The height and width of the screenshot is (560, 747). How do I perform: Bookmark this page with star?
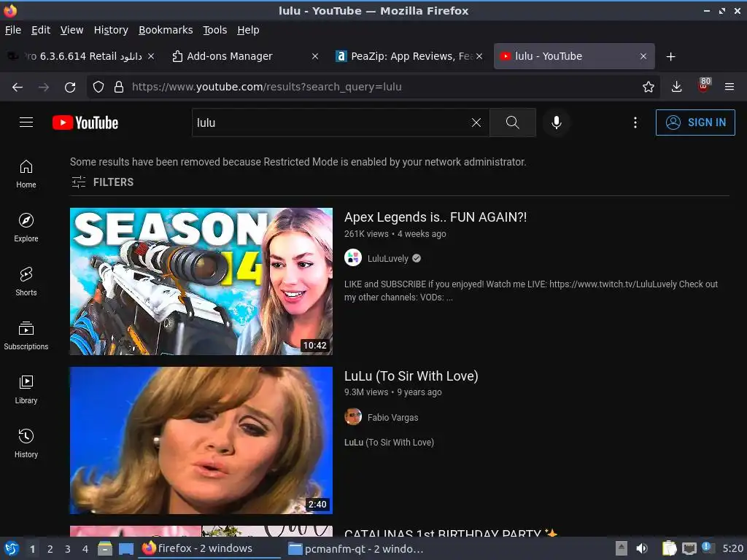pyautogui.click(x=648, y=87)
